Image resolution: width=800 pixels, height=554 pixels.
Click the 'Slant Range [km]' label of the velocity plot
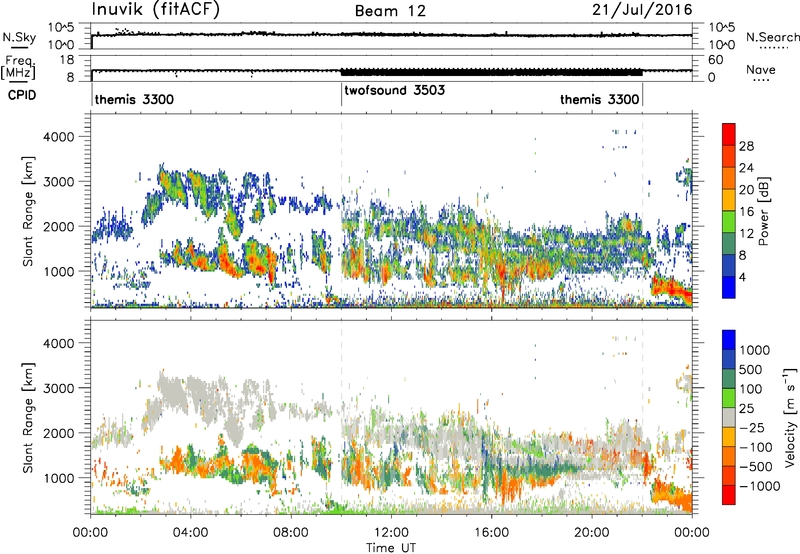[x=28, y=418]
